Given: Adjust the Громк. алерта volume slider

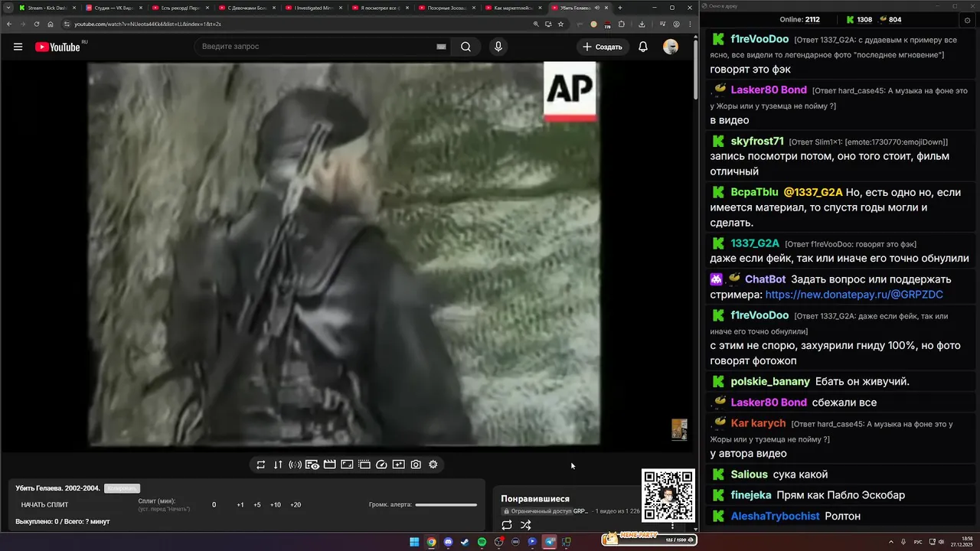Looking at the screenshot, I should (x=446, y=505).
